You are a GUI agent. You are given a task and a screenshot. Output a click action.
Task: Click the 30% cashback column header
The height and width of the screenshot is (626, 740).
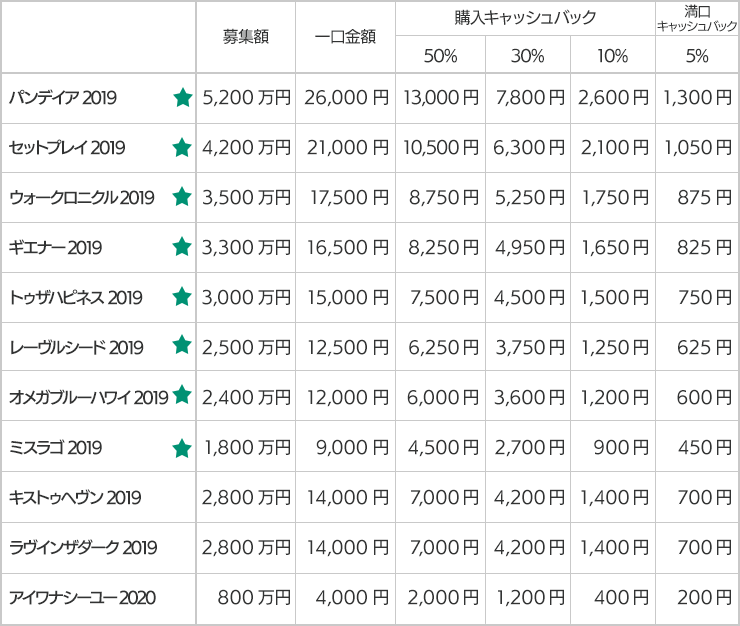pos(528,56)
